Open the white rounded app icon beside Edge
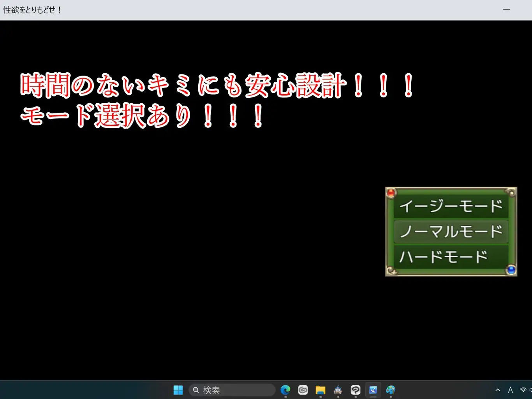 pyautogui.click(x=303, y=390)
